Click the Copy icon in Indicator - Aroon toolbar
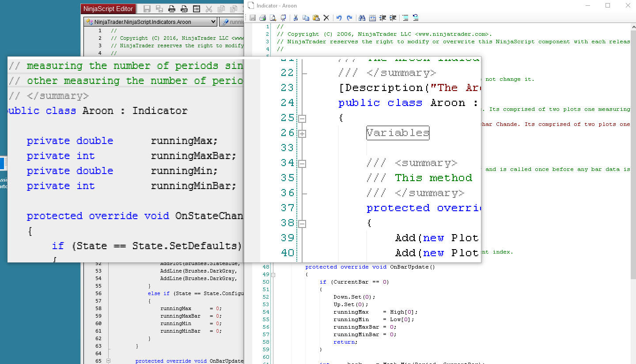This screenshot has height=364, width=636. click(x=306, y=18)
